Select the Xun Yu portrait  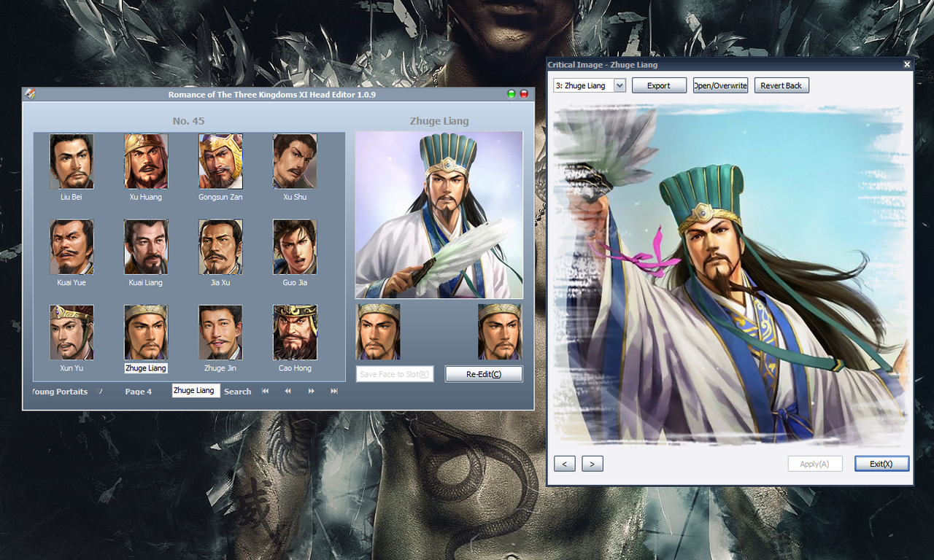[x=72, y=332]
